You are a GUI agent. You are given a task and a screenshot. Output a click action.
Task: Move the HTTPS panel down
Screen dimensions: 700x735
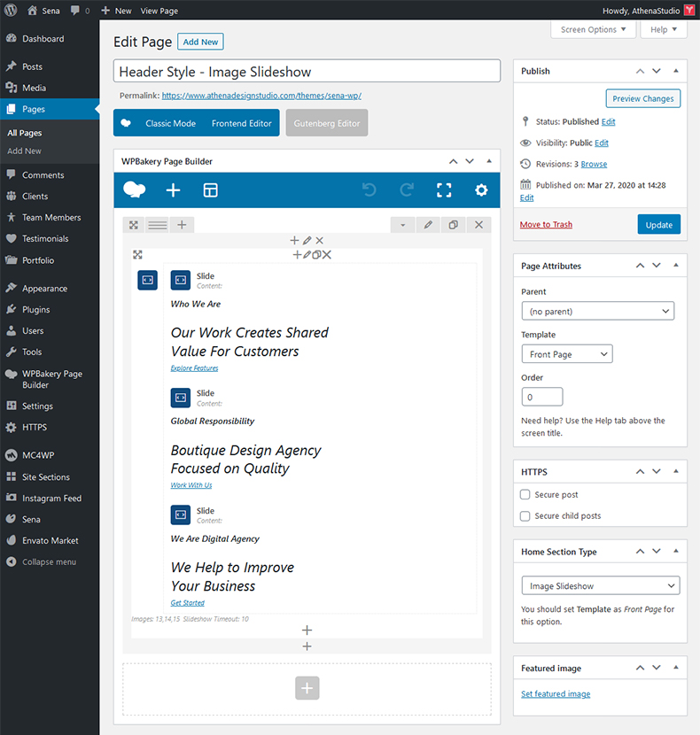[657, 472]
